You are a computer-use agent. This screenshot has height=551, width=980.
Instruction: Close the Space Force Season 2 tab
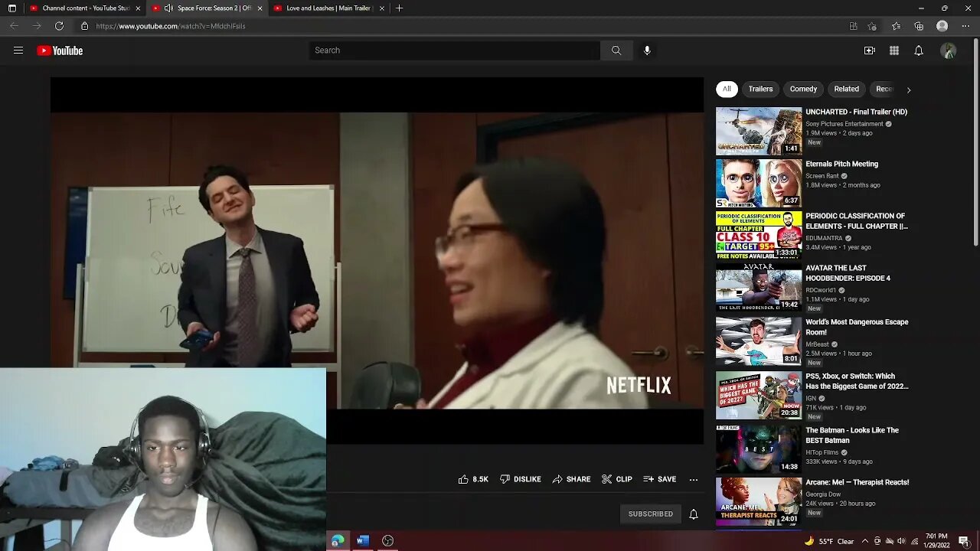click(260, 8)
